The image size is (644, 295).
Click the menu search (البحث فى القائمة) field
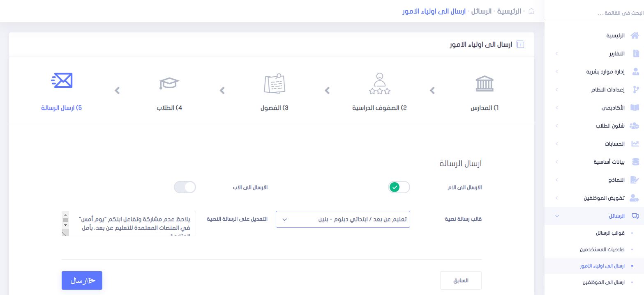click(x=594, y=14)
